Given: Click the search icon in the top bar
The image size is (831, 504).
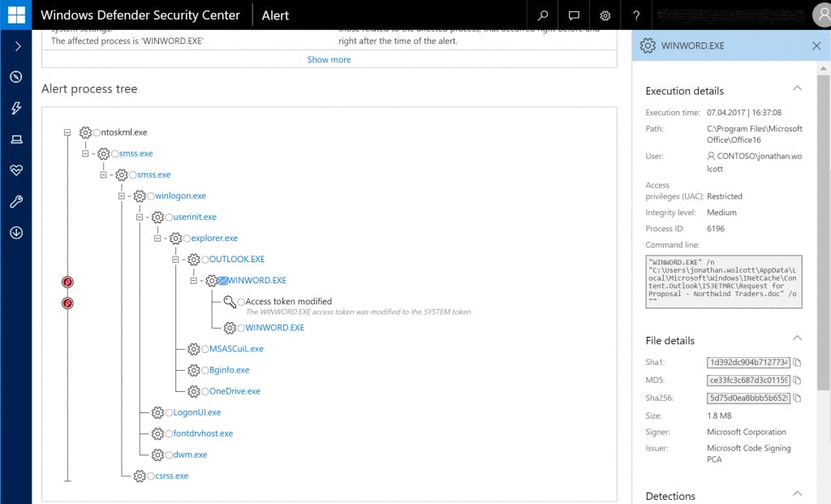Looking at the screenshot, I should point(543,15).
